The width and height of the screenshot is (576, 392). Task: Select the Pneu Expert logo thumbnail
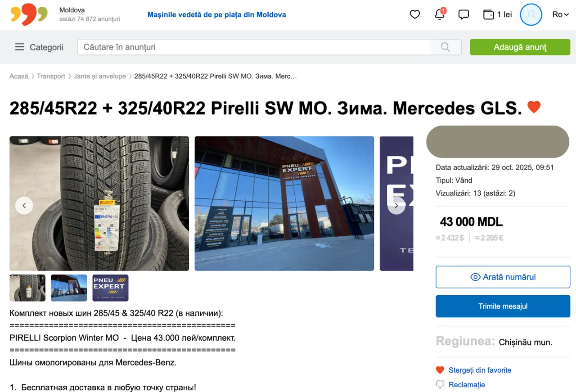tap(110, 288)
